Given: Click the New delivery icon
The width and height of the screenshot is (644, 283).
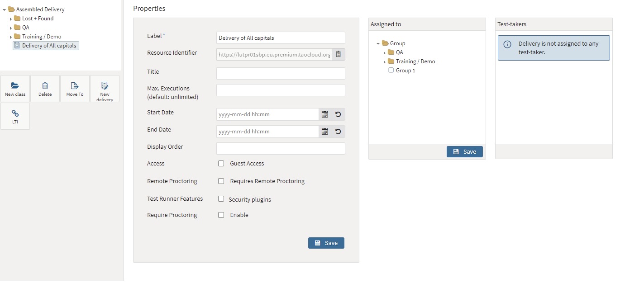Looking at the screenshot, I should 105,86.
